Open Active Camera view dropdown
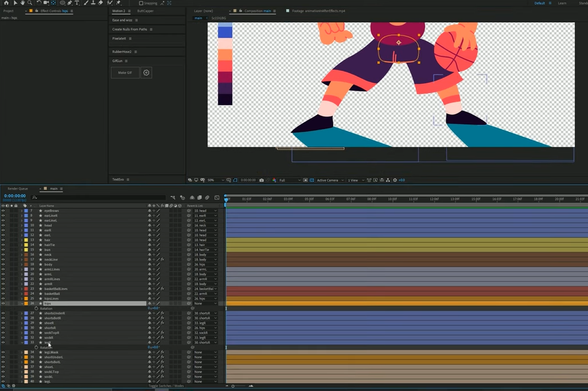Viewport: 588px width, 391px height. (x=330, y=180)
